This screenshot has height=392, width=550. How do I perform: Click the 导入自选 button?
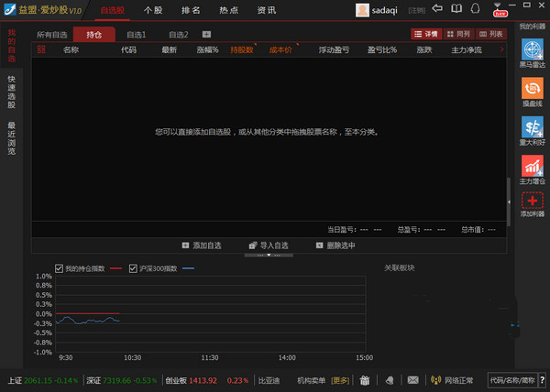point(269,245)
